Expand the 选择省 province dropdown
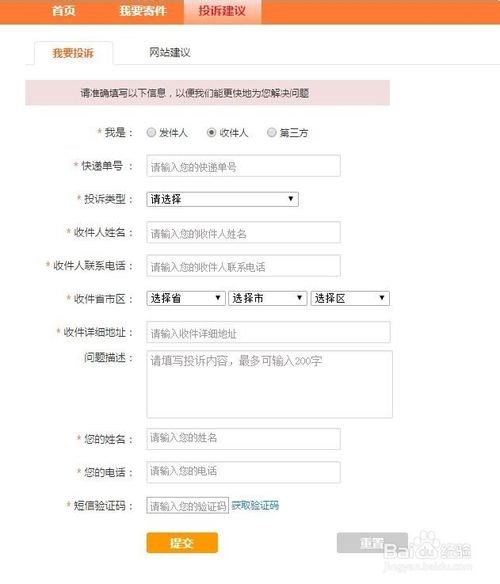This screenshot has width=500, height=584. point(186,298)
